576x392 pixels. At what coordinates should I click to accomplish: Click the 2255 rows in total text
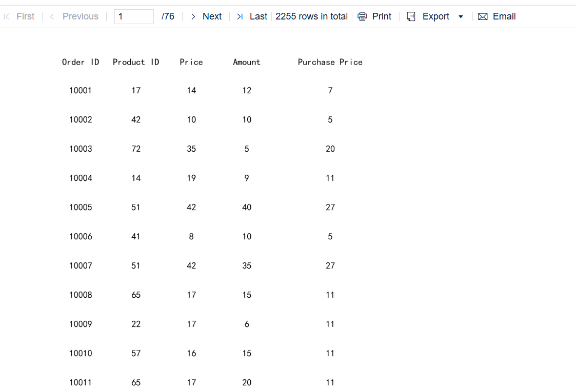pos(311,16)
